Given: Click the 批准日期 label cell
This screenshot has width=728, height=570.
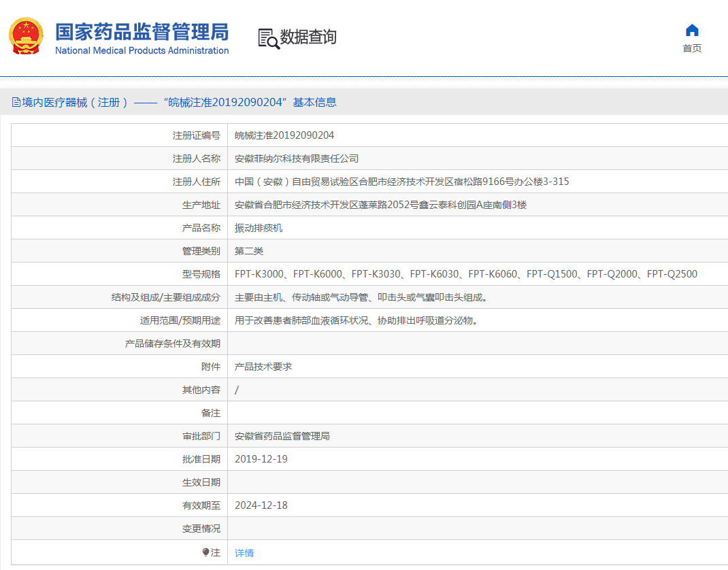Looking at the screenshot, I should tap(119, 459).
